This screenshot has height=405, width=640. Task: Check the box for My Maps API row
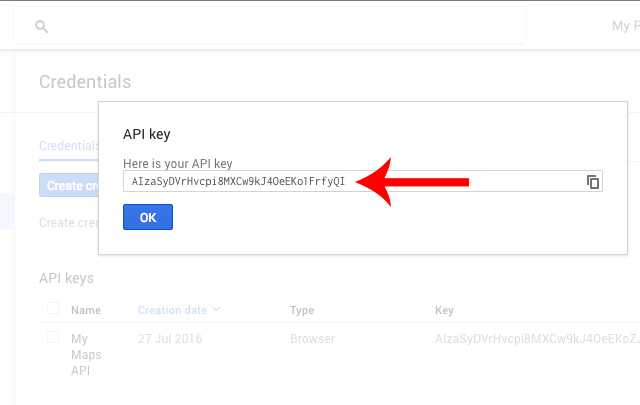(53, 337)
